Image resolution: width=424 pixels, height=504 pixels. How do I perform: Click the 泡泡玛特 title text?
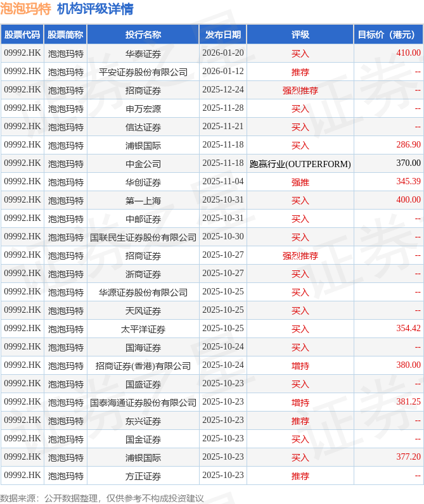25,9
